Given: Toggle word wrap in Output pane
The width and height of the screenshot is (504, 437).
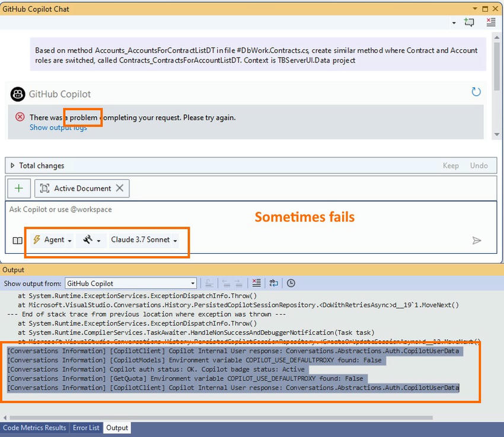Looking at the screenshot, I should coord(273,283).
